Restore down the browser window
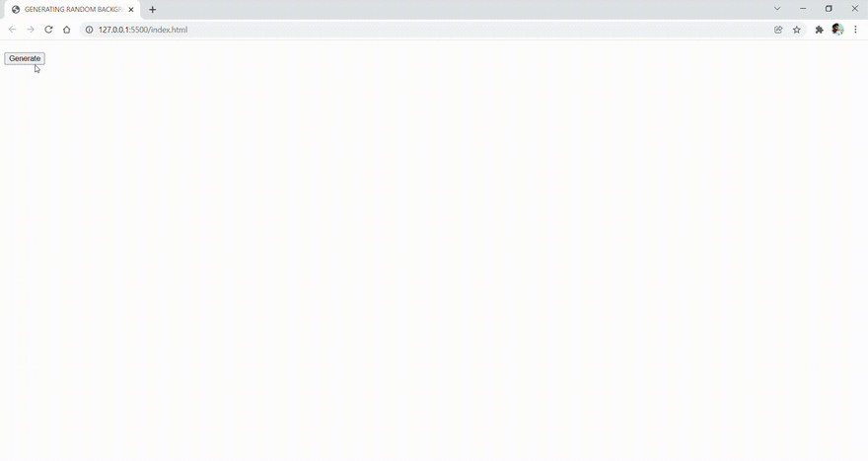The image size is (868, 461). point(829,9)
